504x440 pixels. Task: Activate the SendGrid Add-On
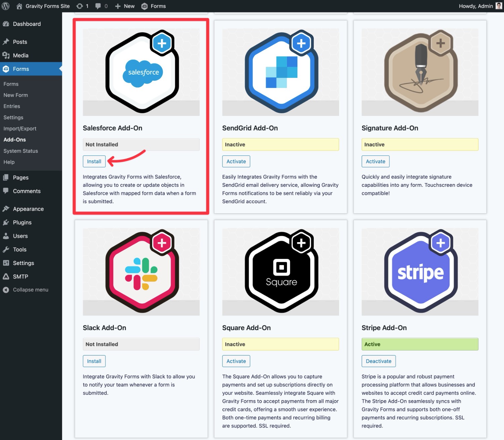tap(236, 162)
